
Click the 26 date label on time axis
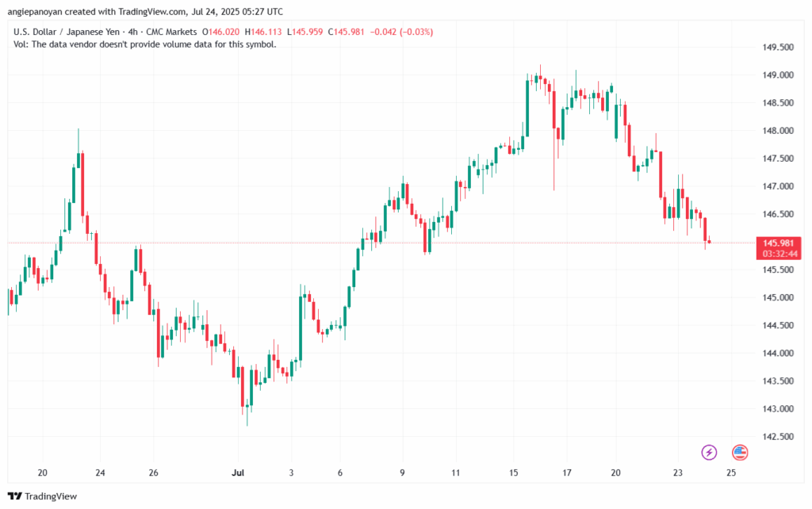153,473
